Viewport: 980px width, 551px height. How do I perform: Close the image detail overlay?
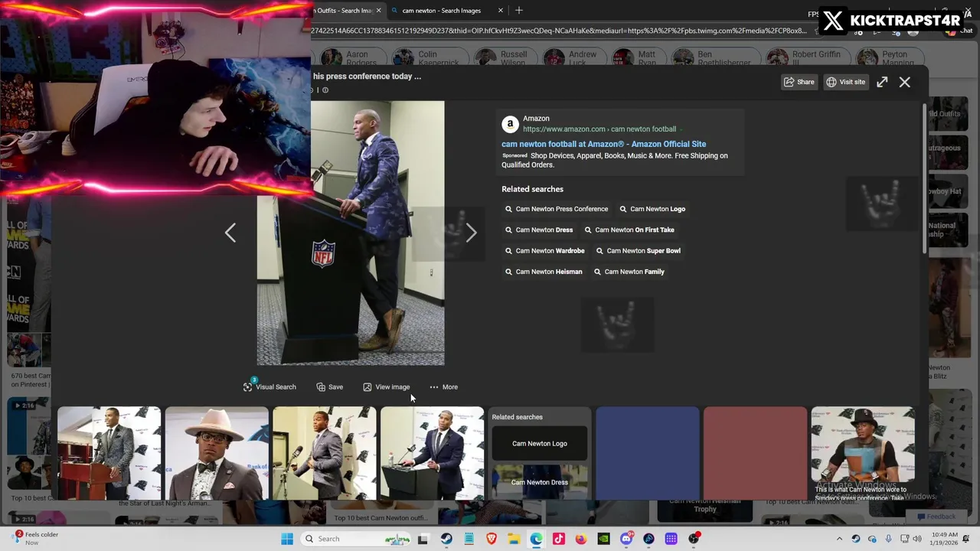click(x=904, y=82)
